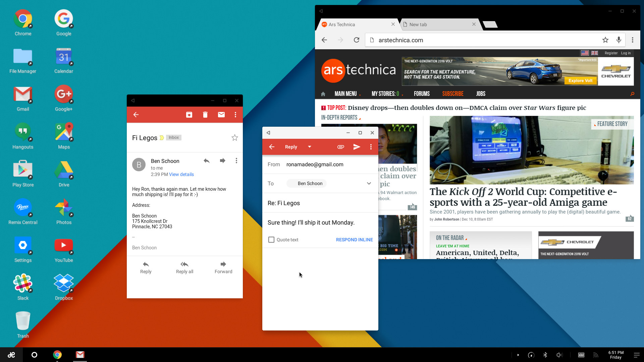Select the SUBSCRIBE tab on Ars Technica
644x362 pixels.
click(x=452, y=93)
